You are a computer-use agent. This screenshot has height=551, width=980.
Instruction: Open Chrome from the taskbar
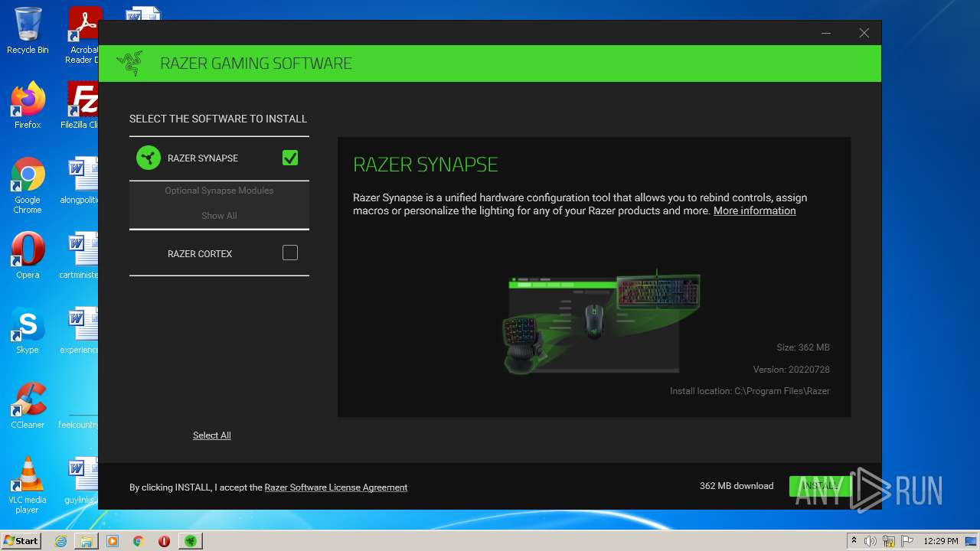(139, 541)
